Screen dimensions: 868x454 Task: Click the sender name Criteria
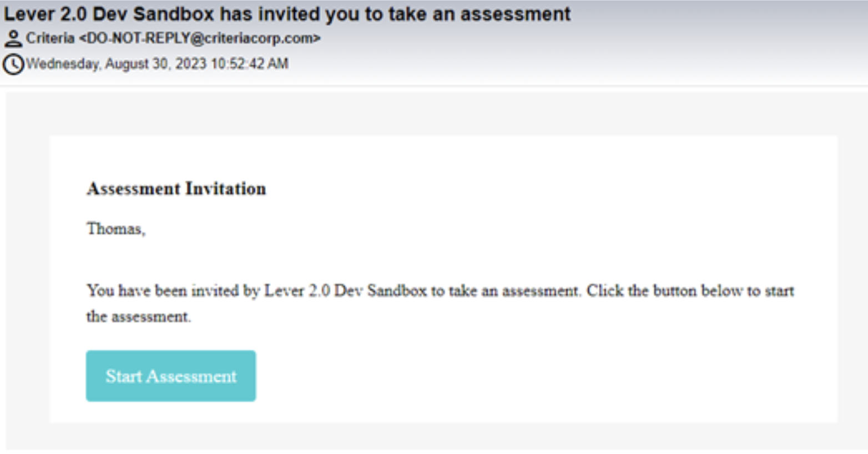pyautogui.click(x=50, y=38)
